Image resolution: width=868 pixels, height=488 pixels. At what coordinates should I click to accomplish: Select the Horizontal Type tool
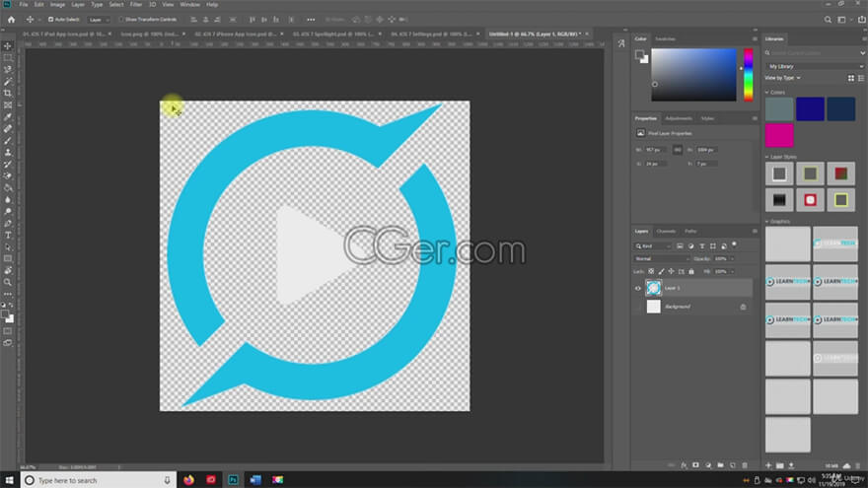(x=8, y=236)
